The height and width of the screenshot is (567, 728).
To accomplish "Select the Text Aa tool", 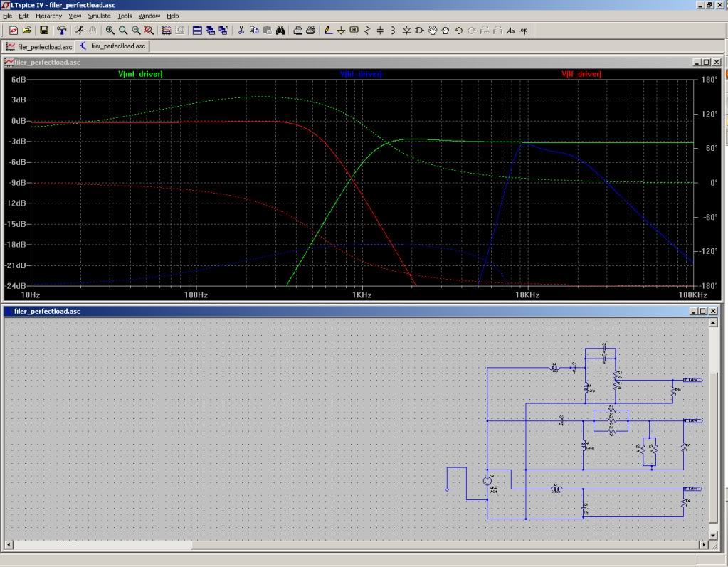I will click(511, 31).
